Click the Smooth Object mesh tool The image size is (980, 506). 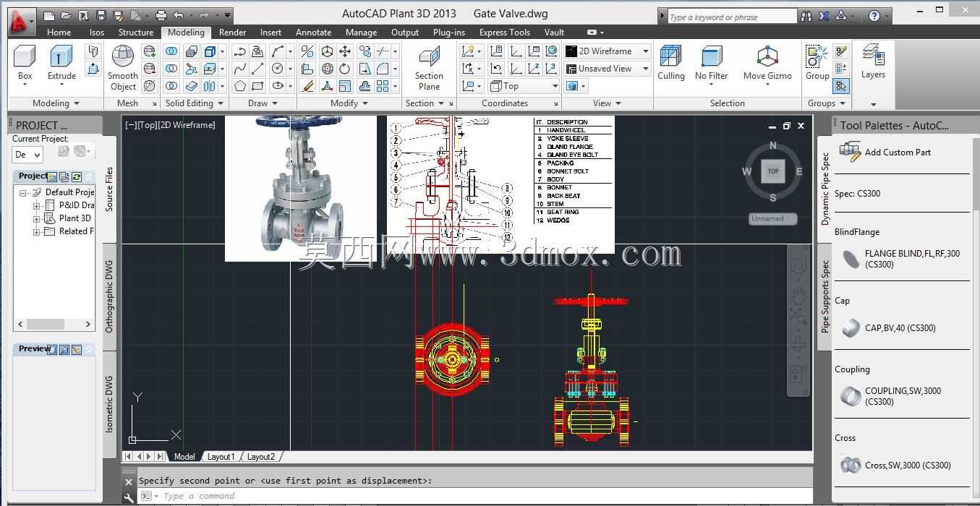click(x=123, y=68)
